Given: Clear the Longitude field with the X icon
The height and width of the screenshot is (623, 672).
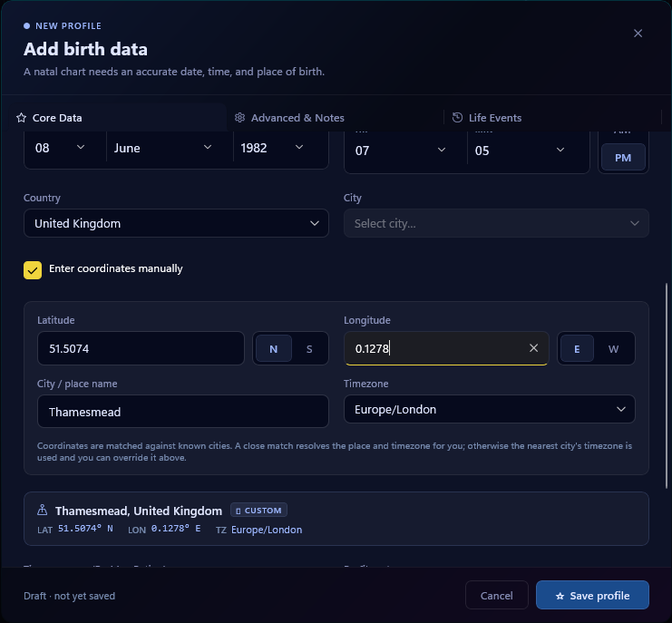Looking at the screenshot, I should click(x=533, y=348).
